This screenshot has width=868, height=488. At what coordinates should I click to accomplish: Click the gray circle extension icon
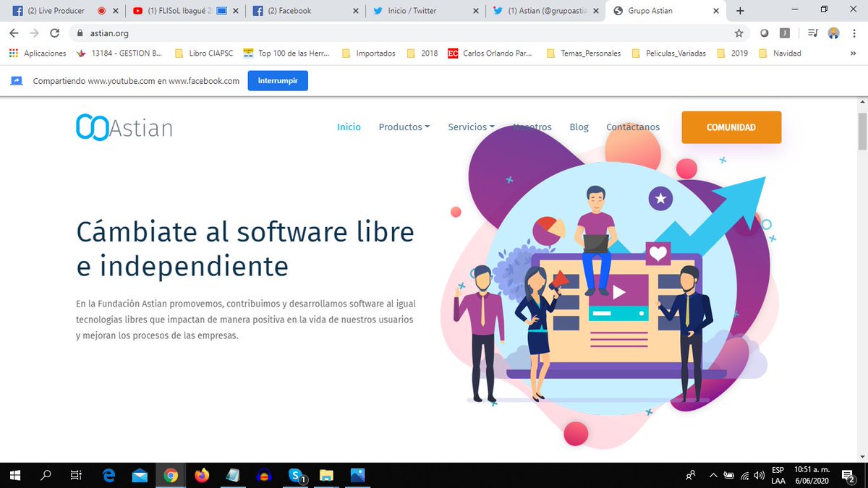pos(764,33)
